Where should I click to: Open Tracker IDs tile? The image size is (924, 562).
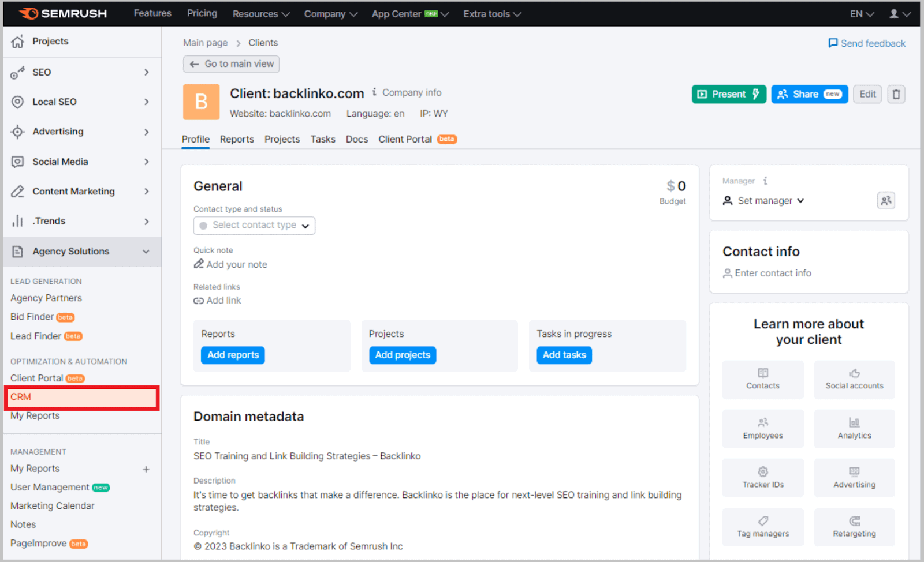pyautogui.click(x=763, y=478)
